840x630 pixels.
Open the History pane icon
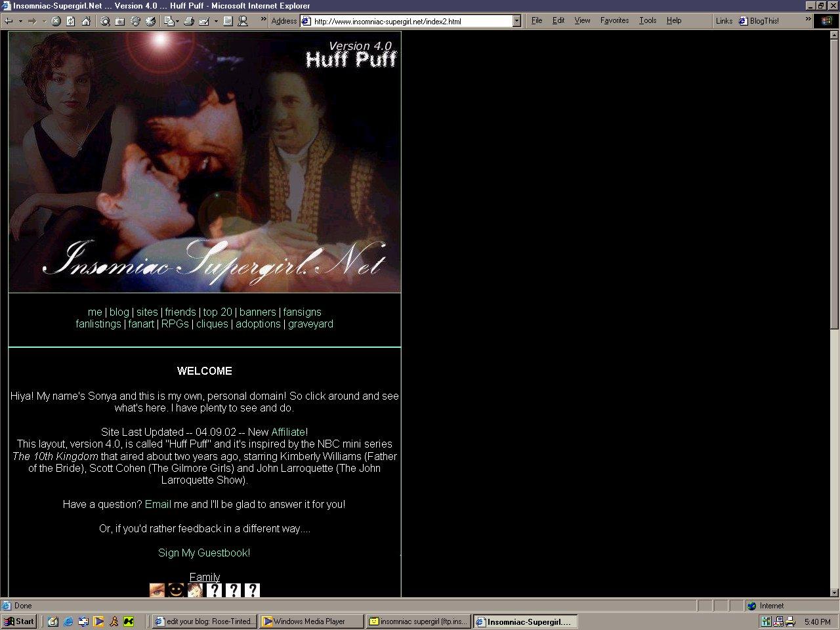[x=150, y=21]
